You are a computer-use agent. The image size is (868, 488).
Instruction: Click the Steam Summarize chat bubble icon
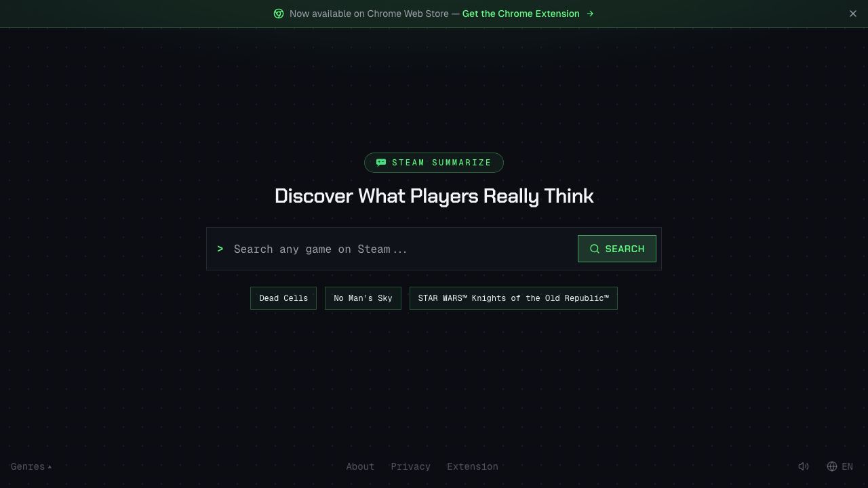coord(381,163)
